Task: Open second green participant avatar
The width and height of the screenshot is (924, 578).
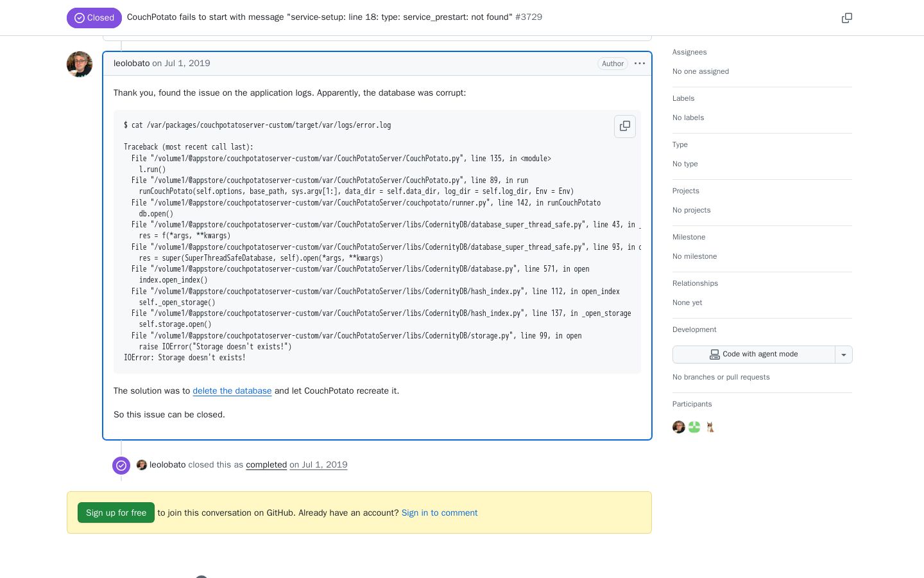Action: (694, 427)
